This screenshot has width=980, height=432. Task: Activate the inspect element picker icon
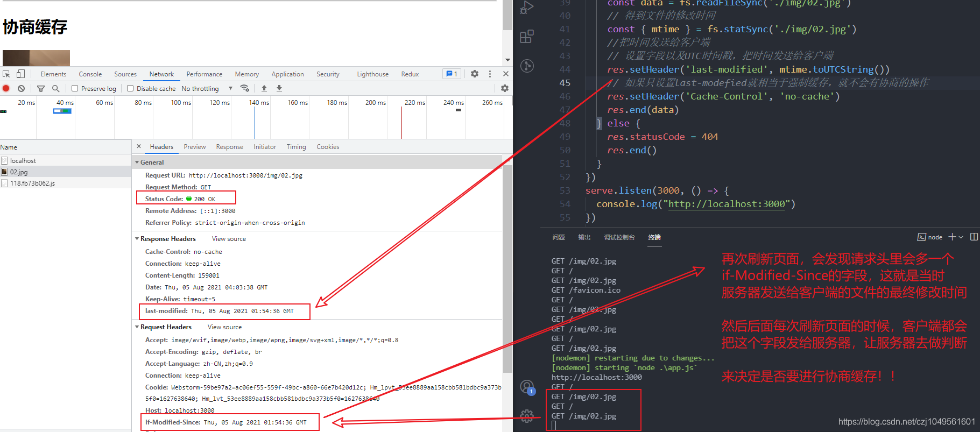point(6,74)
